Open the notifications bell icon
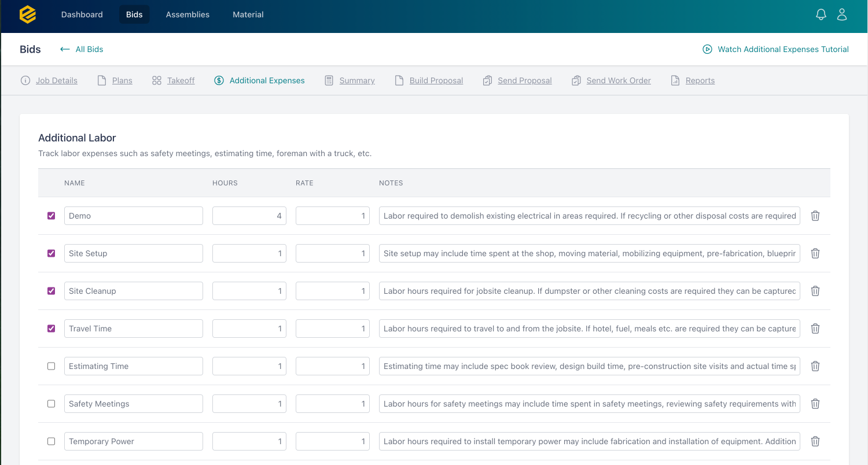Viewport: 868px width, 465px height. pos(821,14)
